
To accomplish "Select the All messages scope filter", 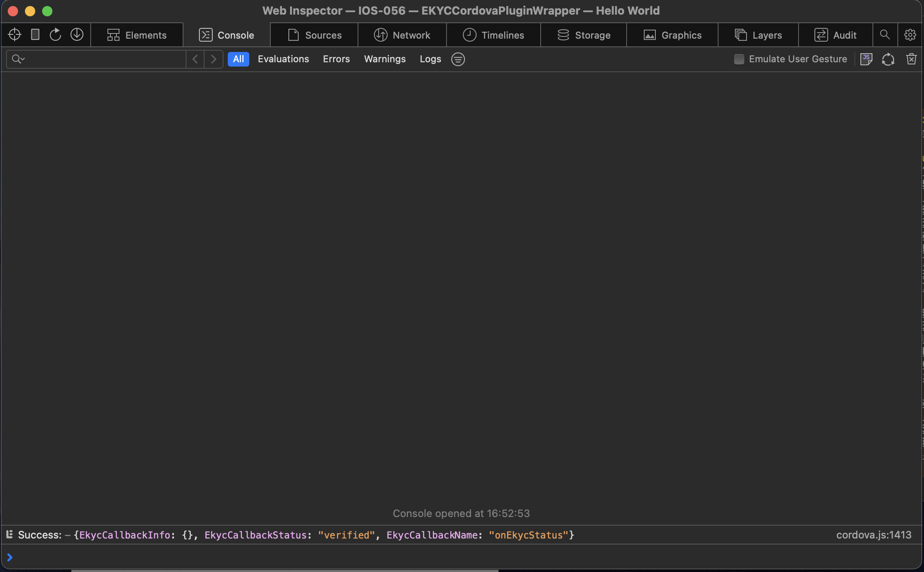I will click(x=238, y=59).
